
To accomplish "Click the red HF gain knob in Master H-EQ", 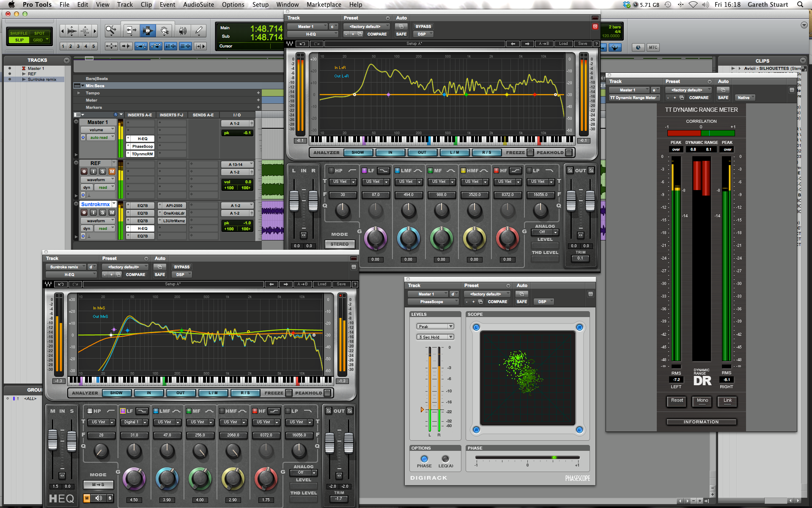I will pos(507,238).
